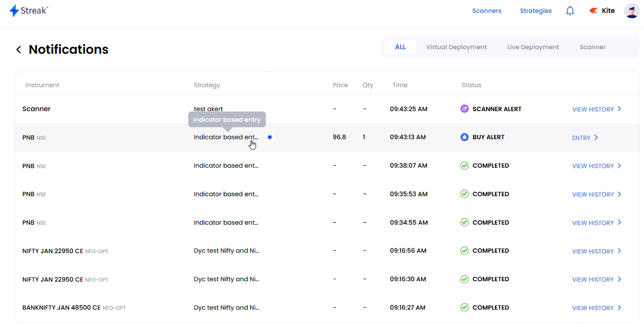Viewport: 644px width, 327px height.
Task: Click the Kite account label
Action: click(608, 11)
